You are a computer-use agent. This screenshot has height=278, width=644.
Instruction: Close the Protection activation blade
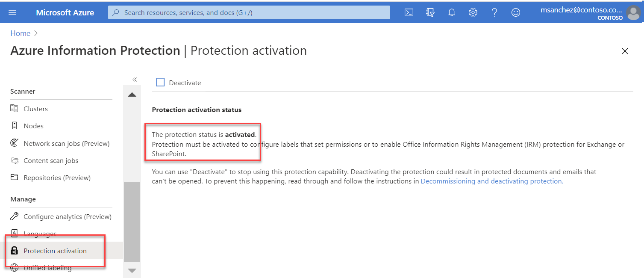(x=625, y=51)
